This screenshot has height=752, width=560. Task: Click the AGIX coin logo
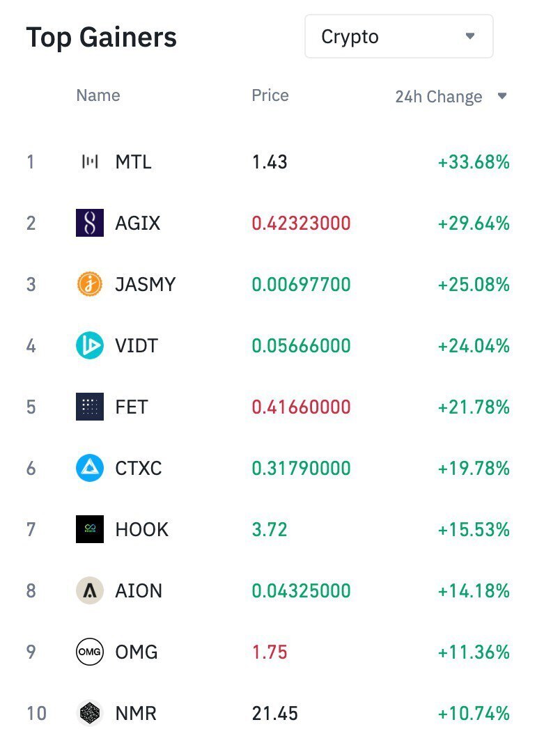(90, 224)
